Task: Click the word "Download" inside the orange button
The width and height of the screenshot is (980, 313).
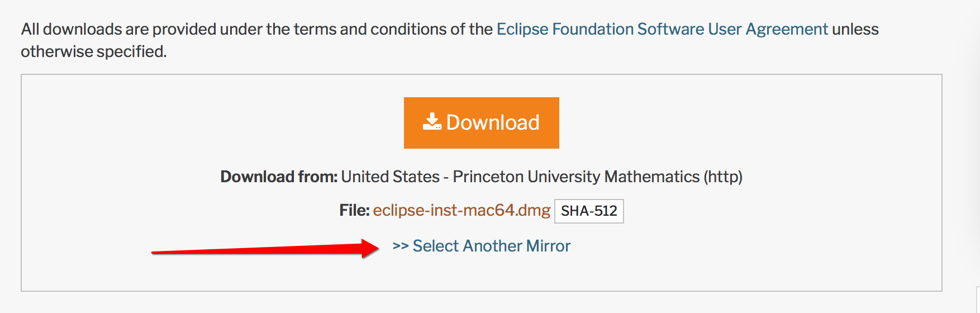Action: [493, 123]
